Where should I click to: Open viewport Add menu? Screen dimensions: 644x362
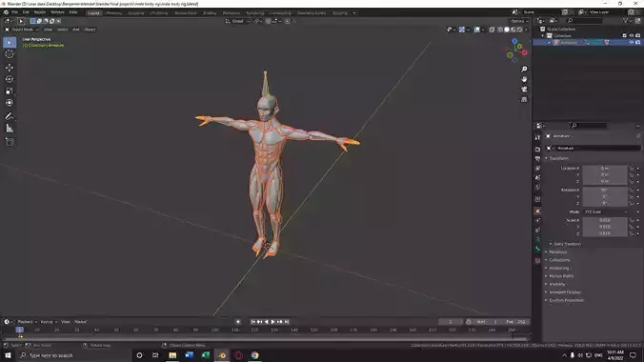point(76,30)
